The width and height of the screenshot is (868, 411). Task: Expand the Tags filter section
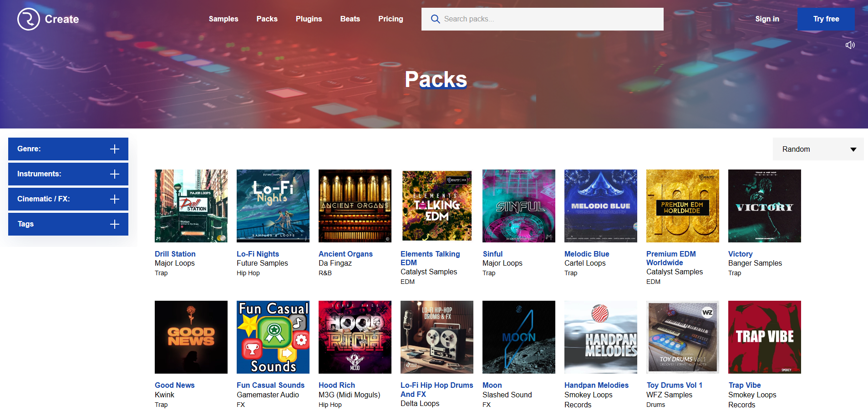coord(115,224)
